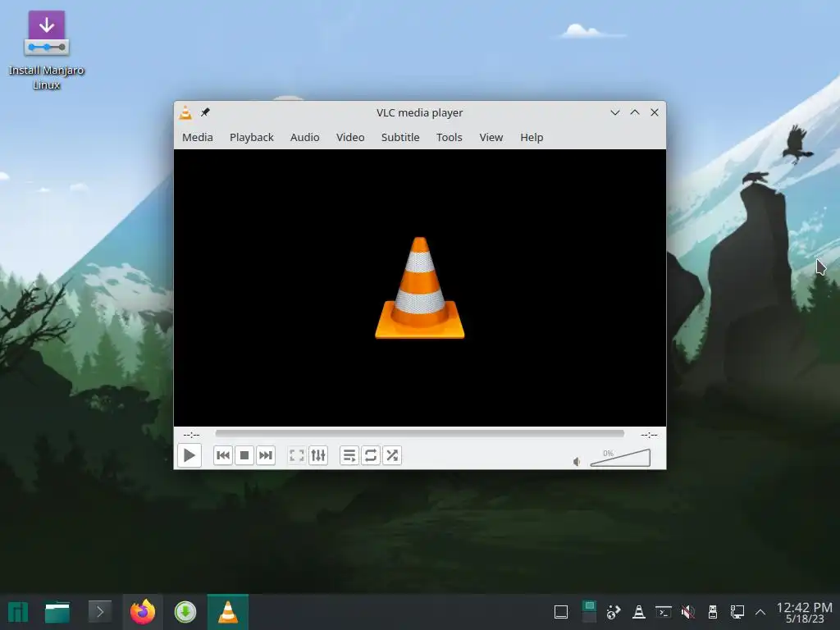This screenshot has width=840, height=630.
Task: Open the Video menu
Action: click(x=349, y=137)
